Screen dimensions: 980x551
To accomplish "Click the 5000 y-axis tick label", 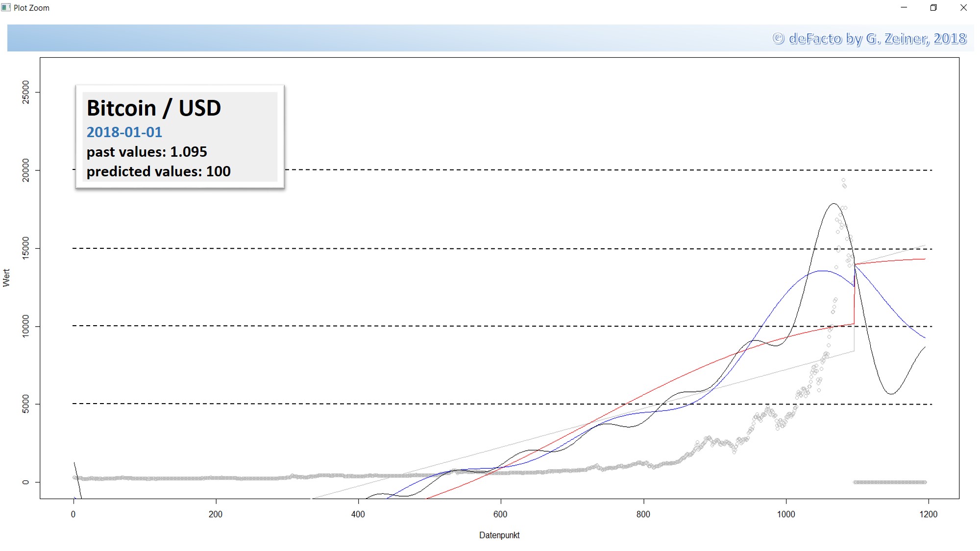I will pyautogui.click(x=25, y=404).
